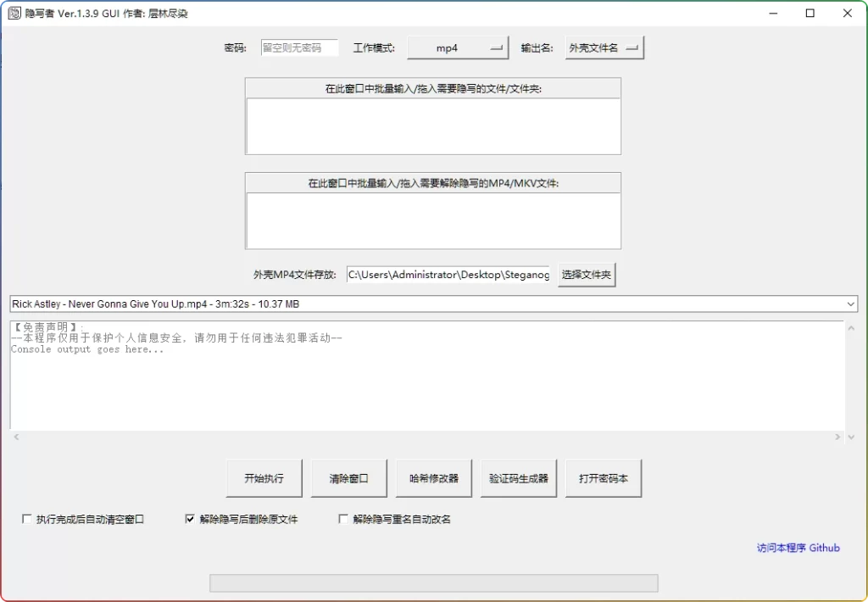Click the left horizontal scroll arrow below console
This screenshot has height=602, width=868.
coord(15,437)
